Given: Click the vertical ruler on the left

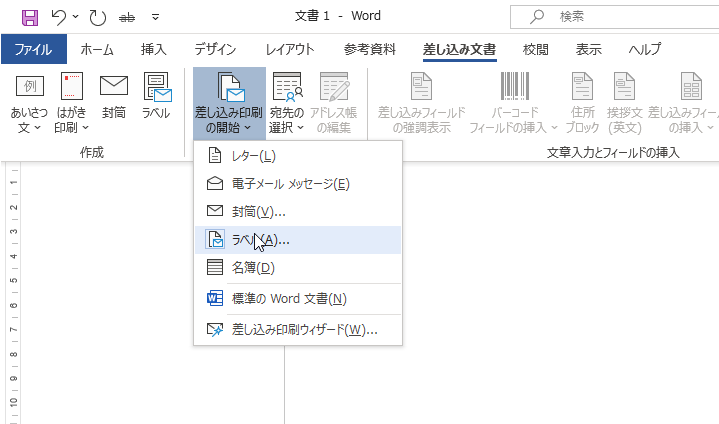Looking at the screenshot, I should [13, 293].
